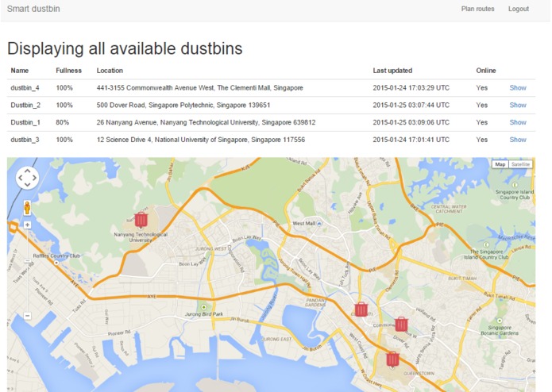This screenshot has height=392, width=552.
Task: Click the dustbin marker at Nanyang Technological University
Action: [x=141, y=219]
